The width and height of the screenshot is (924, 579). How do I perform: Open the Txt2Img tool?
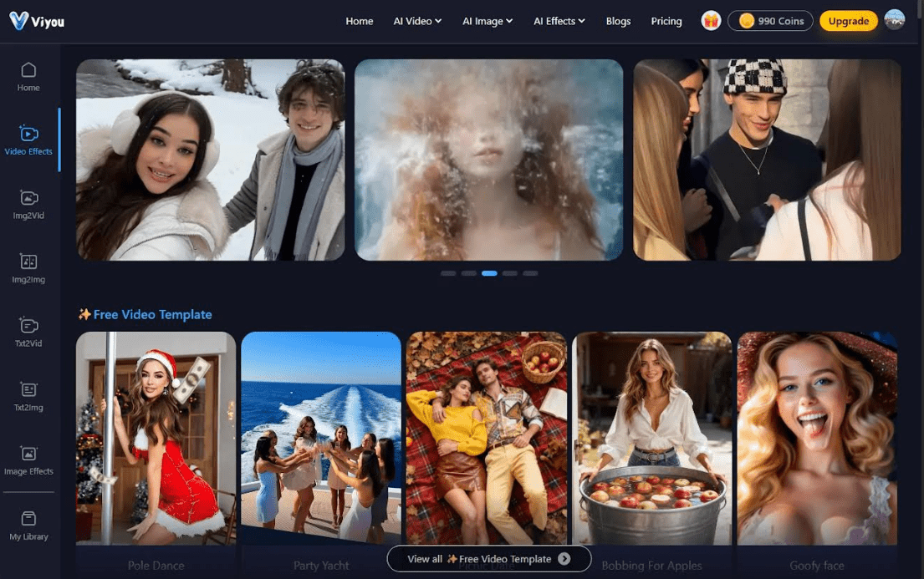[28, 396]
